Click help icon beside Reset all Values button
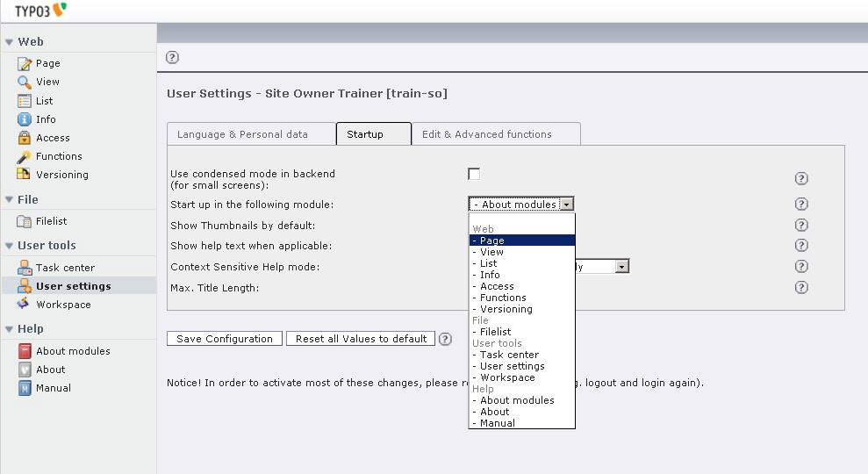This screenshot has width=868, height=474. point(445,339)
